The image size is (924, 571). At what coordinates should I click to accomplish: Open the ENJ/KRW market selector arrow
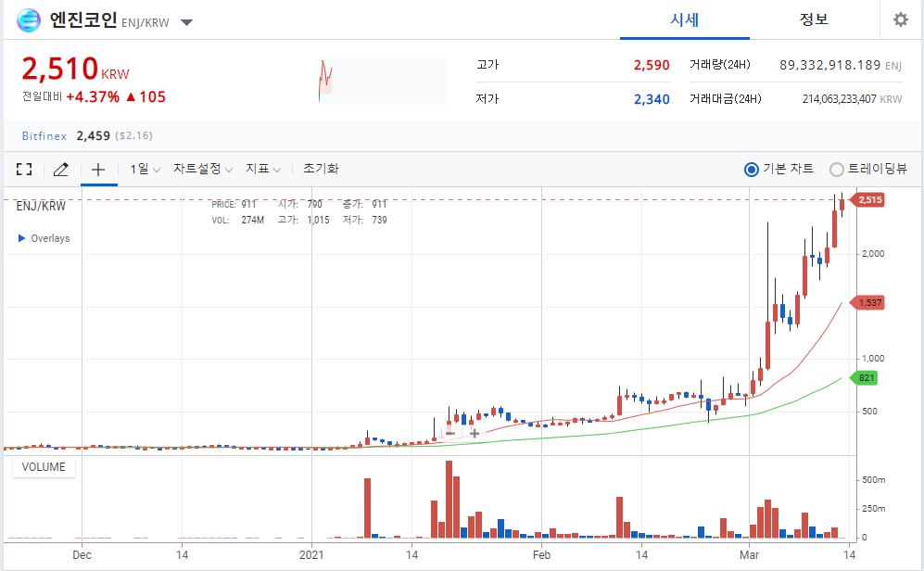[187, 23]
